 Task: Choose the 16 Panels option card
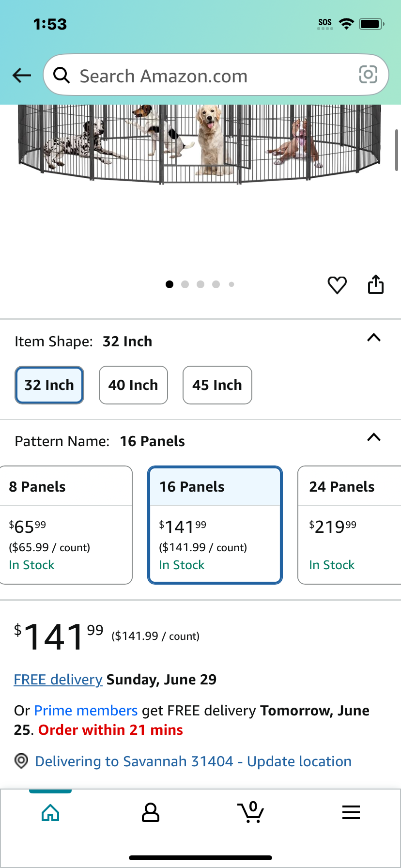(x=215, y=525)
